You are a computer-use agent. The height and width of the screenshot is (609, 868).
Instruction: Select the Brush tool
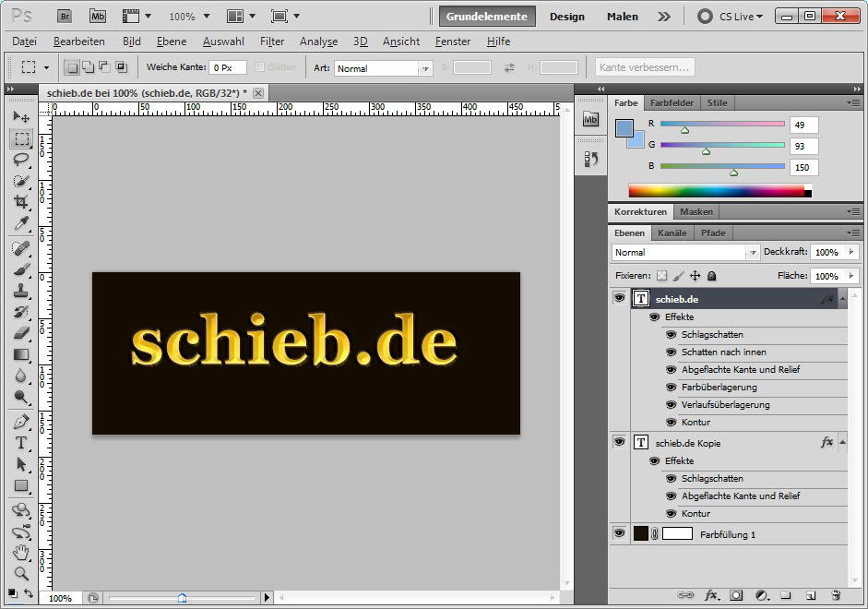pyautogui.click(x=21, y=269)
